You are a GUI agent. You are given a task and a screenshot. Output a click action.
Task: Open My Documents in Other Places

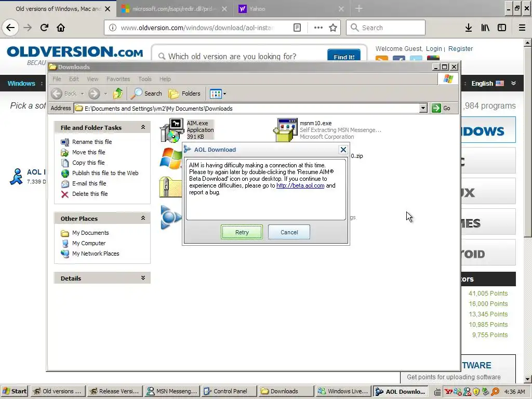[x=90, y=233]
